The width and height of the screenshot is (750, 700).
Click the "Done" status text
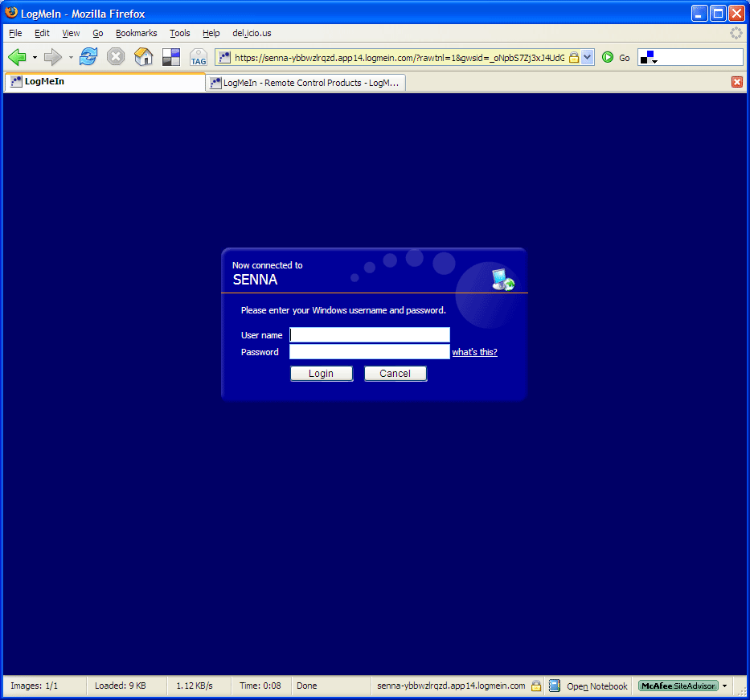point(306,686)
